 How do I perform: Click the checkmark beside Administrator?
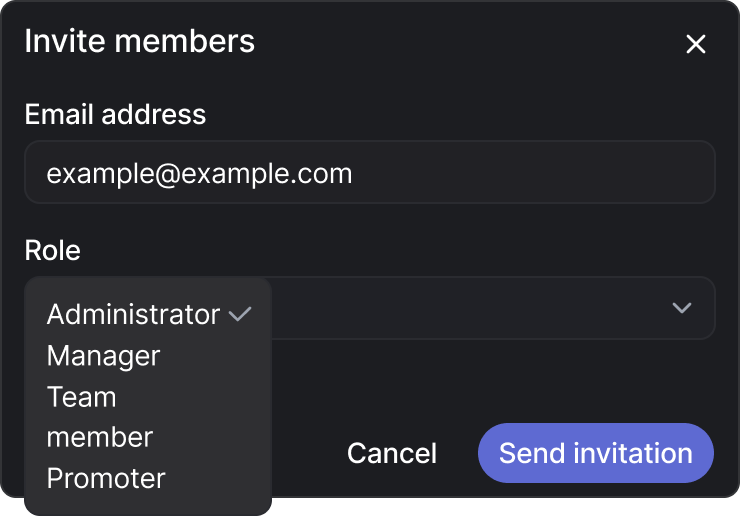click(x=239, y=314)
